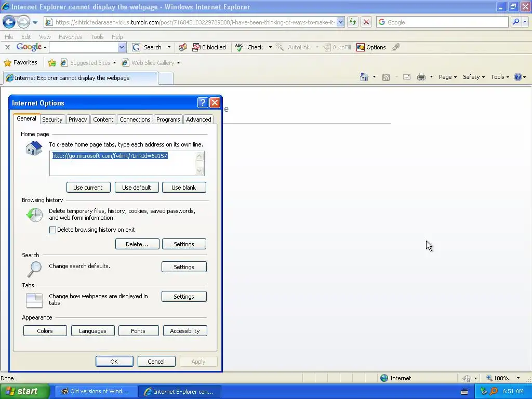Click the search magnifier beside Google box

click(x=516, y=22)
